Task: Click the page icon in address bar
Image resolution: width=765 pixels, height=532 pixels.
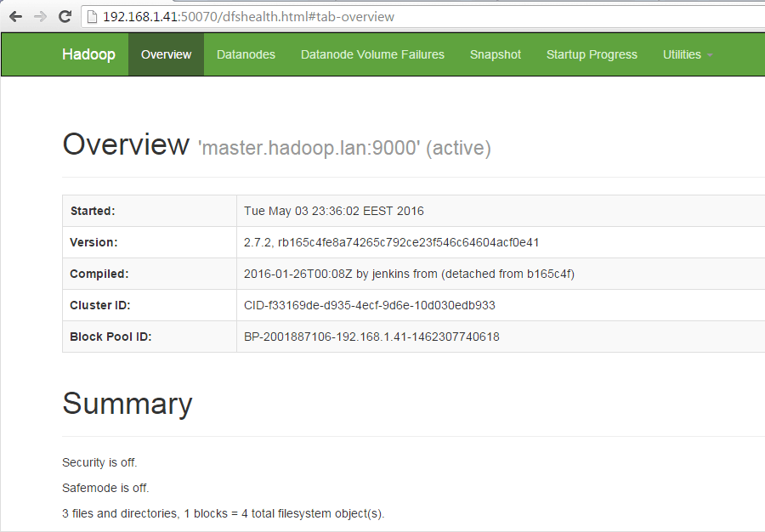Action: pos(92,17)
